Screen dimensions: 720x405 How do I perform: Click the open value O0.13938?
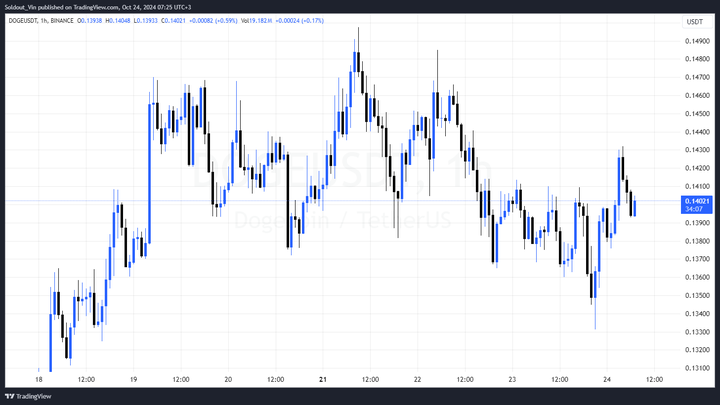coord(90,21)
